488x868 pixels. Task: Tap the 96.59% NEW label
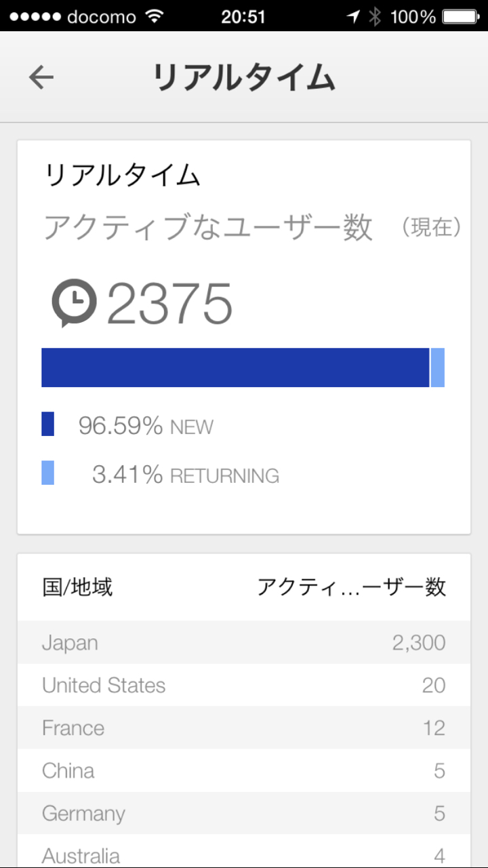[x=146, y=426]
